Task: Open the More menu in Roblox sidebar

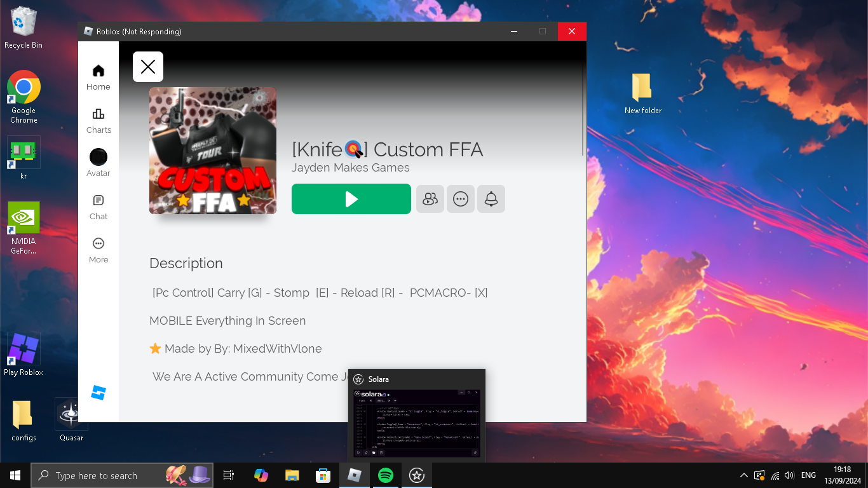Action: coord(98,250)
